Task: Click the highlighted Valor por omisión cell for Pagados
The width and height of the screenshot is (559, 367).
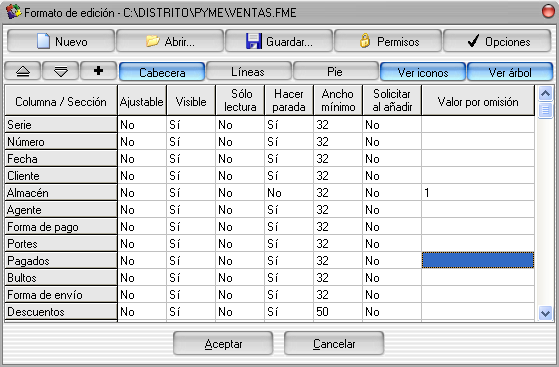Action: tap(478, 261)
